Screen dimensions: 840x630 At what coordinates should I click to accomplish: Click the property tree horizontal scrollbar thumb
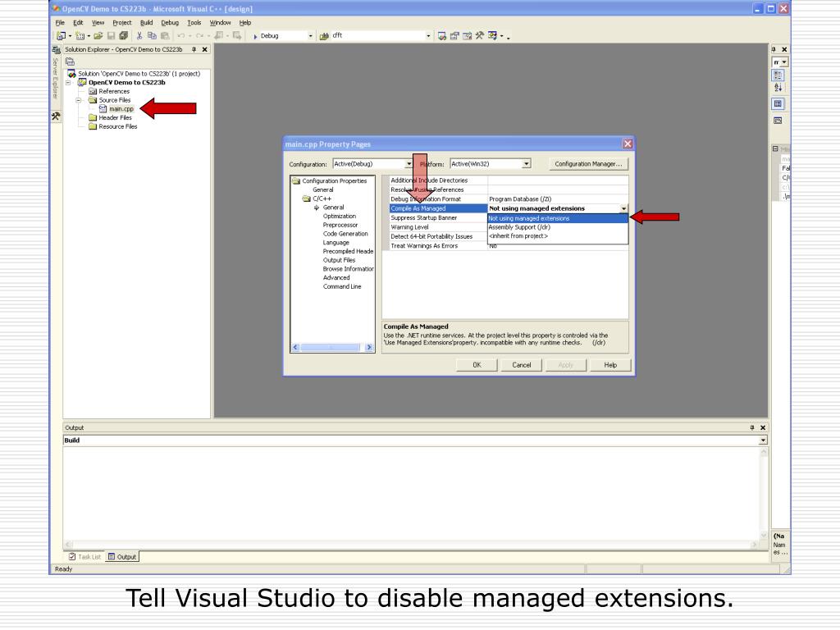pyautogui.click(x=331, y=348)
